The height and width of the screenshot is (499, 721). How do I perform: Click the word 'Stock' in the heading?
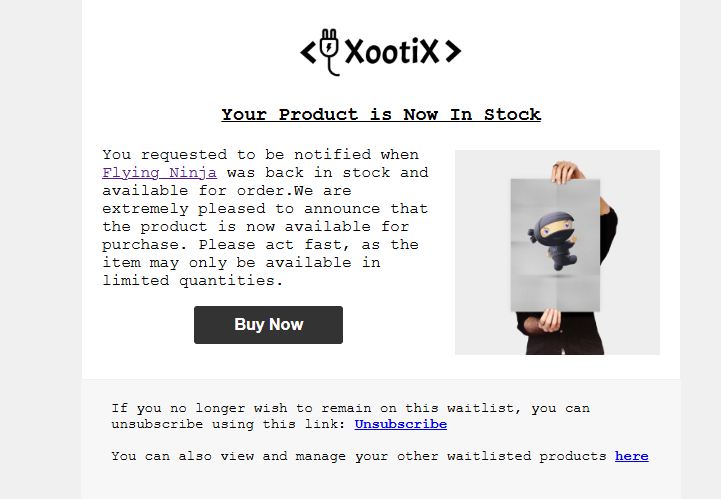click(512, 114)
